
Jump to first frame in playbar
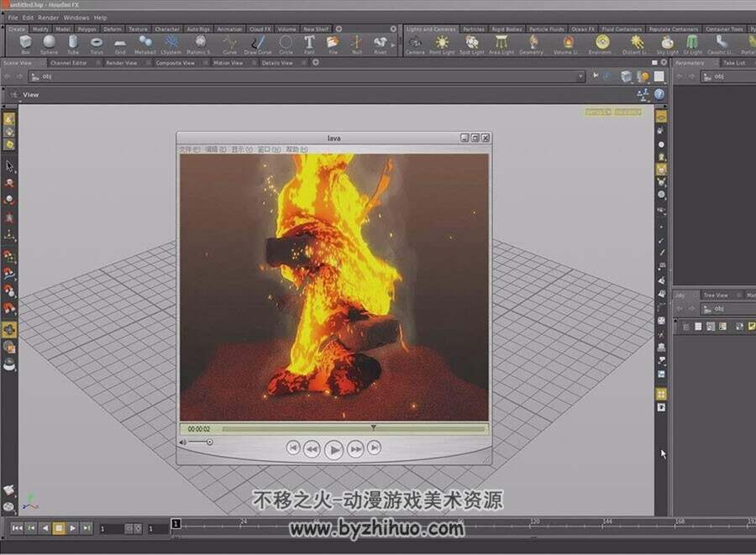pos(17,528)
